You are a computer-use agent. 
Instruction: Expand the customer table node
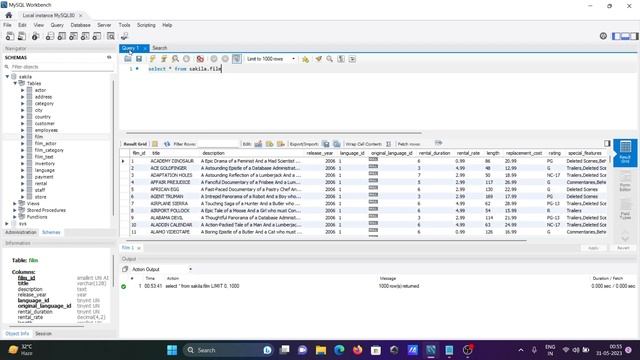22,123
